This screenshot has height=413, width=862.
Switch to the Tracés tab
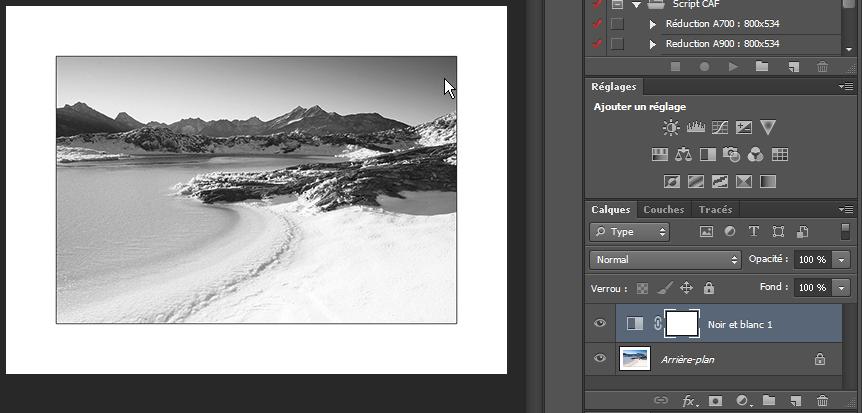[x=715, y=210]
